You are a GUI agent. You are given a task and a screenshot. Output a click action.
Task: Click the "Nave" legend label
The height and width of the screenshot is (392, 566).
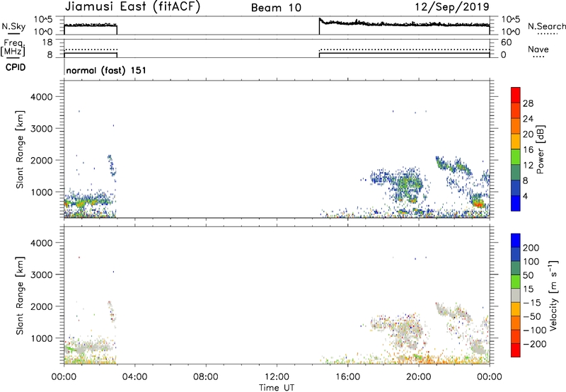[538, 49]
